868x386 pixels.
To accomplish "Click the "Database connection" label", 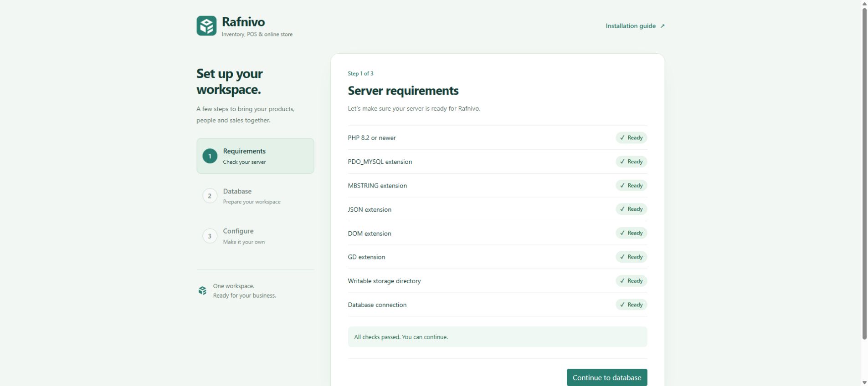I will pyautogui.click(x=377, y=305).
